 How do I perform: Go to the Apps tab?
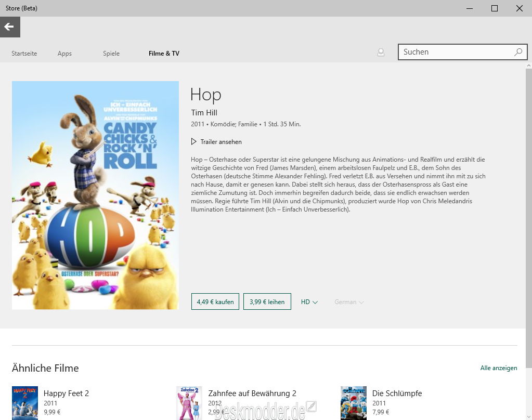point(64,54)
